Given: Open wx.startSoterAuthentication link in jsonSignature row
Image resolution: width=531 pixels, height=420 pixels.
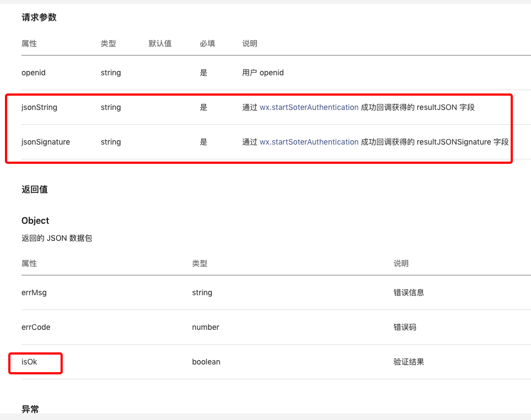Looking at the screenshot, I should coord(309,142).
